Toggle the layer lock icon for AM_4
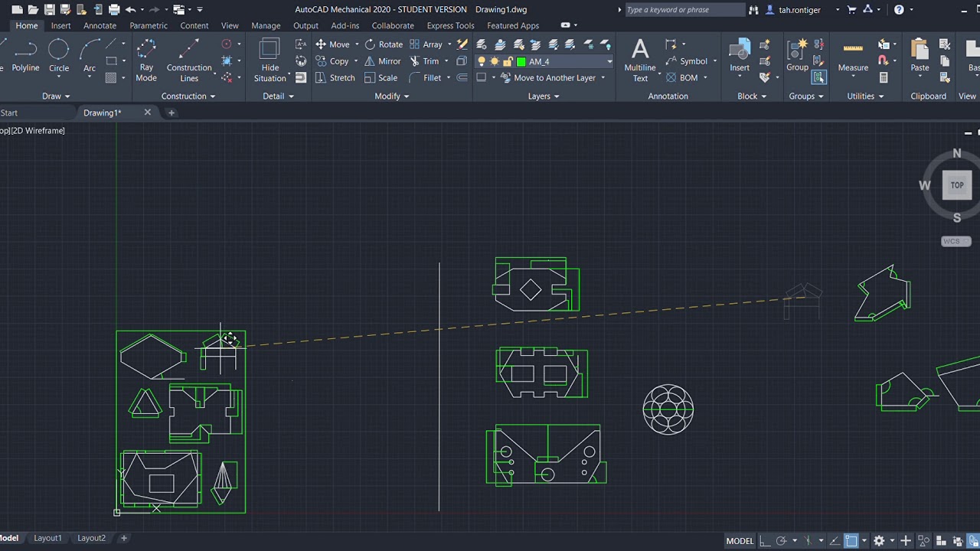The height and width of the screenshot is (551, 980). pos(507,61)
